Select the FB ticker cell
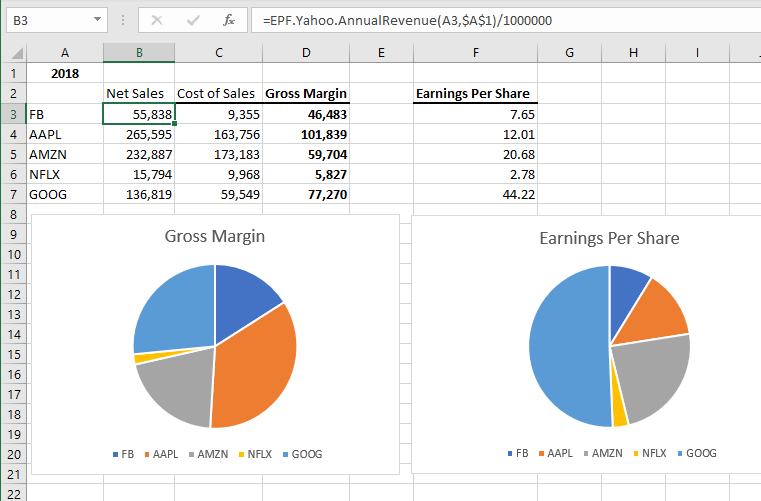The width and height of the screenshot is (761, 501). click(65, 114)
